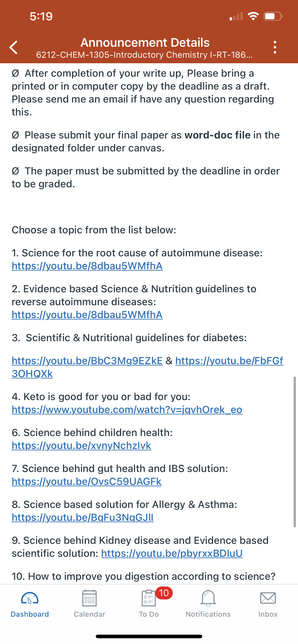The image size is (298, 644).
Task: Open autoimmune root cause link 8dbau5WMfhA
Action: [87, 266]
